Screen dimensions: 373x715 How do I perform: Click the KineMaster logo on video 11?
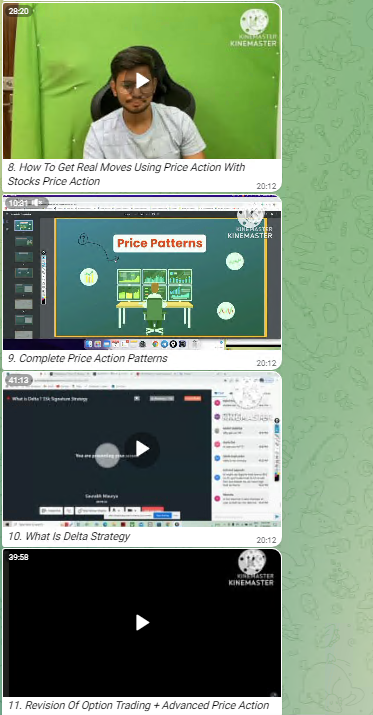click(x=252, y=568)
